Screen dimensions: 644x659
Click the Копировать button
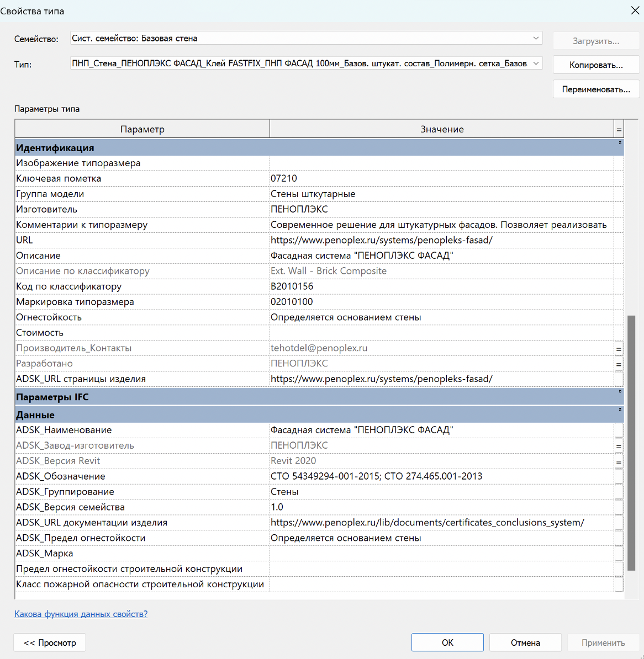click(596, 65)
